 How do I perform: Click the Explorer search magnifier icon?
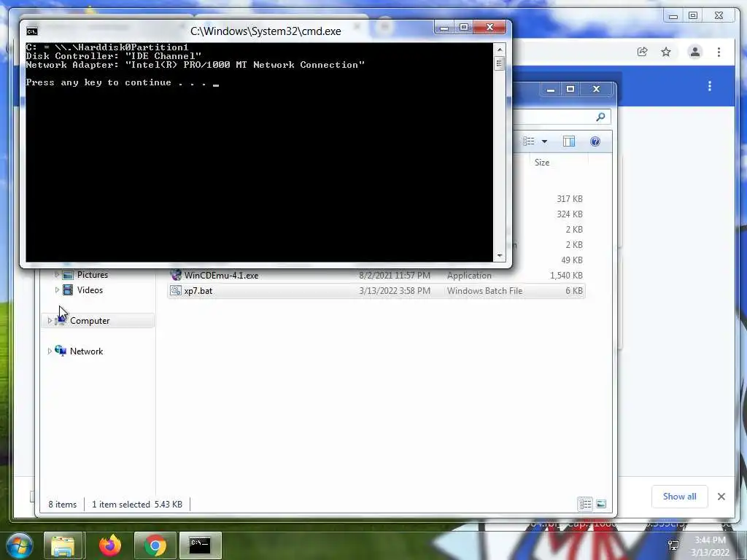(601, 117)
